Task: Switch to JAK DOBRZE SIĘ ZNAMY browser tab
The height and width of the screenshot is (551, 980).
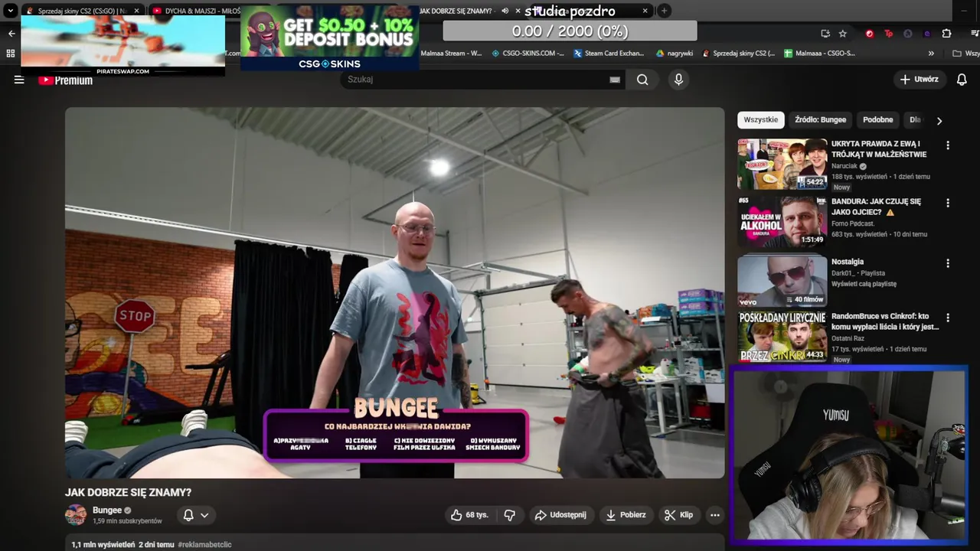Action: (455, 11)
